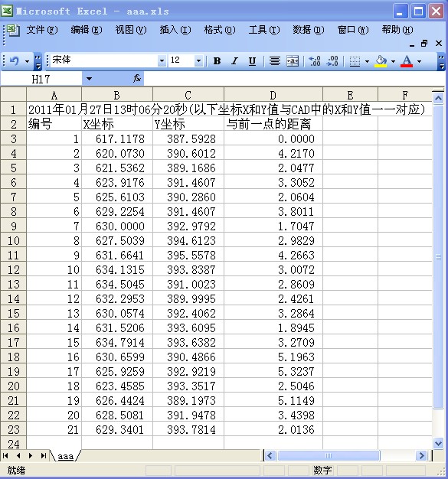Select the aaa sheet tab
448x479 pixels.
click(x=65, y=456)
